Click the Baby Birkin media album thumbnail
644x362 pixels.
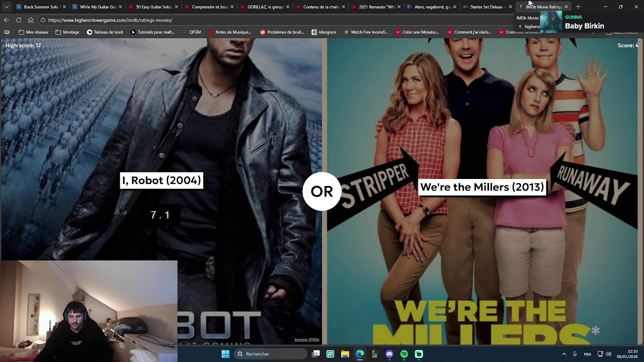(x=551, y=22)
